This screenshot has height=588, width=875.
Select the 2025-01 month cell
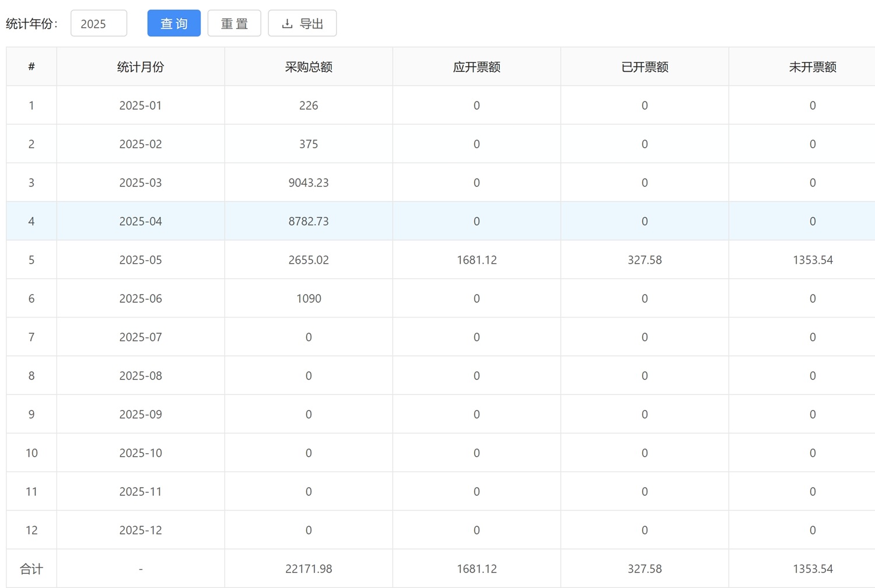tap(141, 106)
